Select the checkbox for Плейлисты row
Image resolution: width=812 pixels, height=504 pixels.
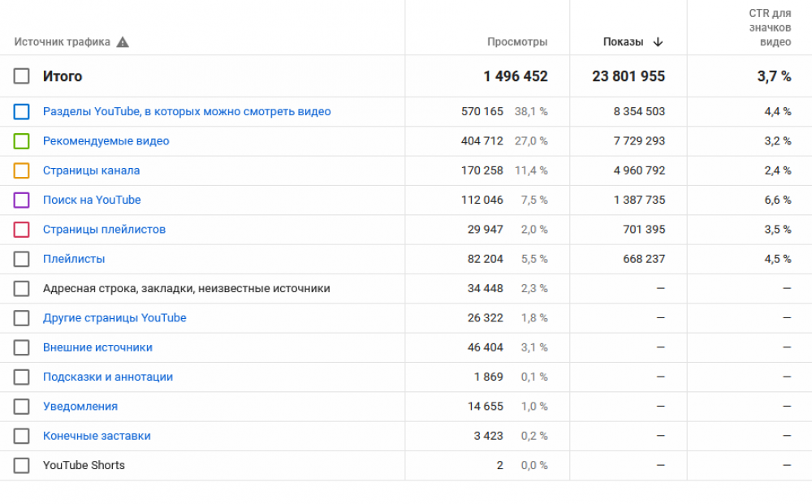coord(22,260)
